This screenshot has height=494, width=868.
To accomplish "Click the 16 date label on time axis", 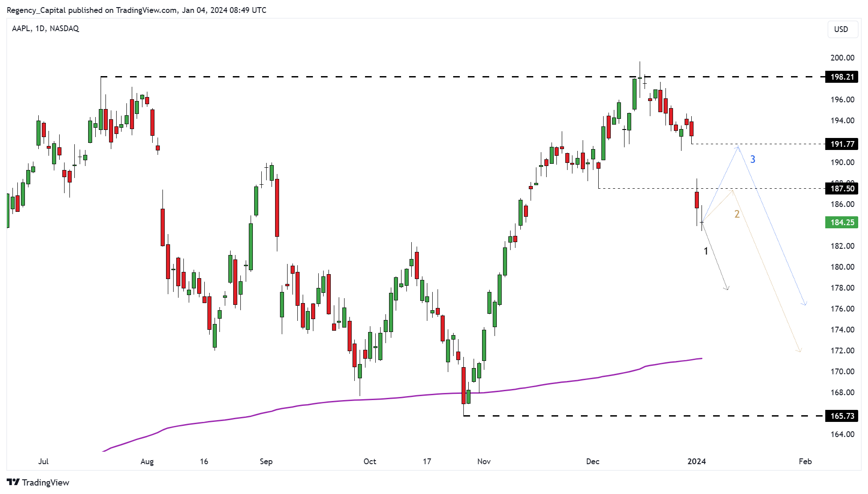I will 204,462.
